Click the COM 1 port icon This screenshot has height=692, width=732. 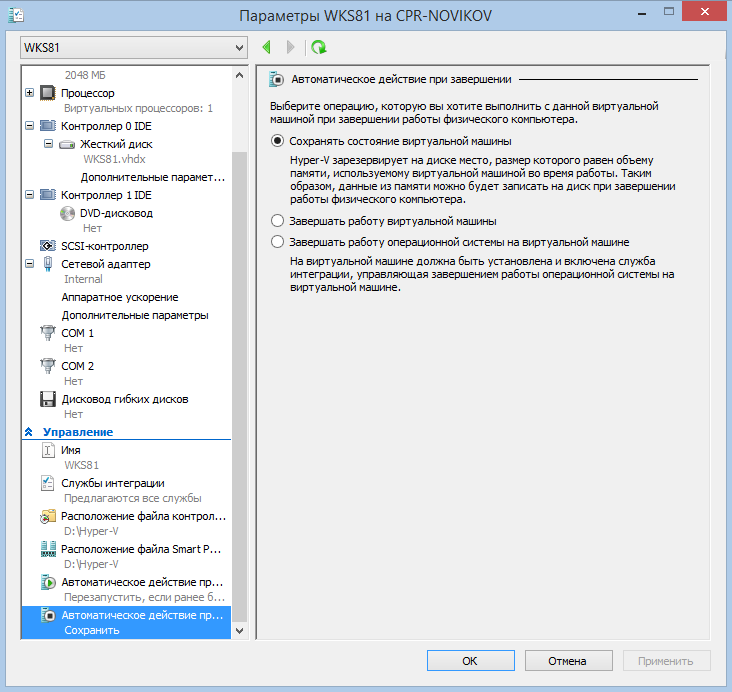coord(48,333)
